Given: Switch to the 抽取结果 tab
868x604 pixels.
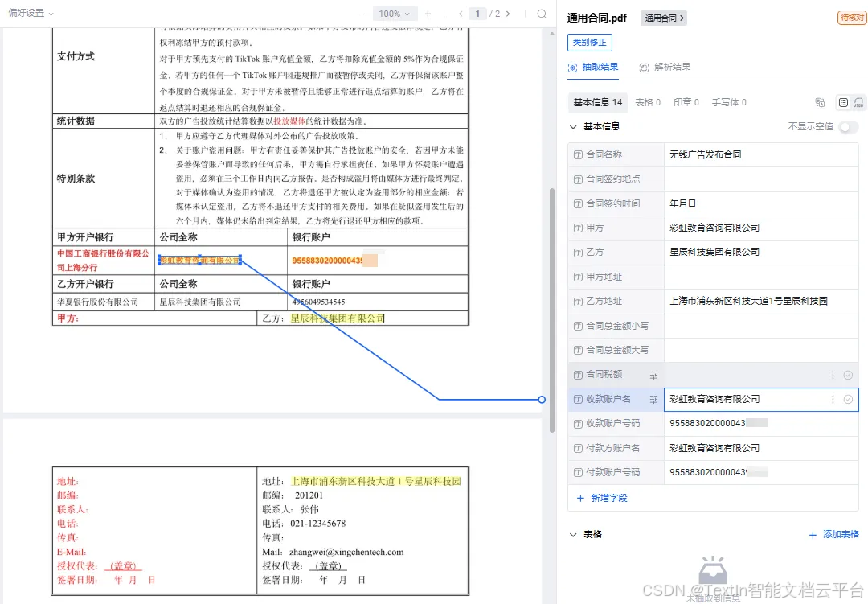Looking at the screenshot, I should pyautogui.click(x=593, y=67).
